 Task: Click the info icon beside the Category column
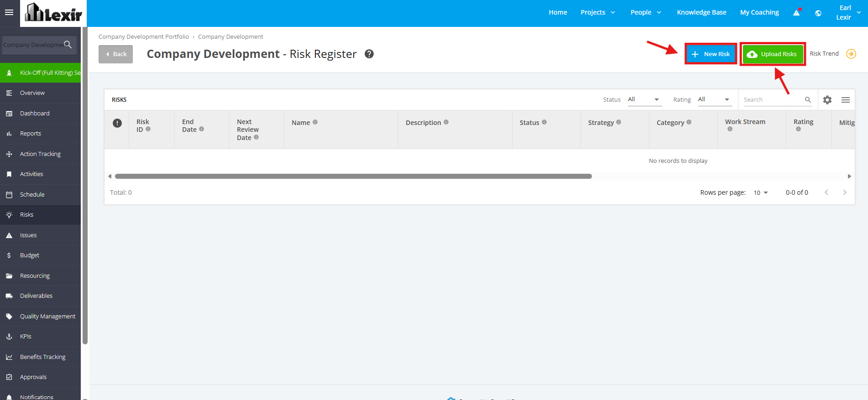(689, 122)
